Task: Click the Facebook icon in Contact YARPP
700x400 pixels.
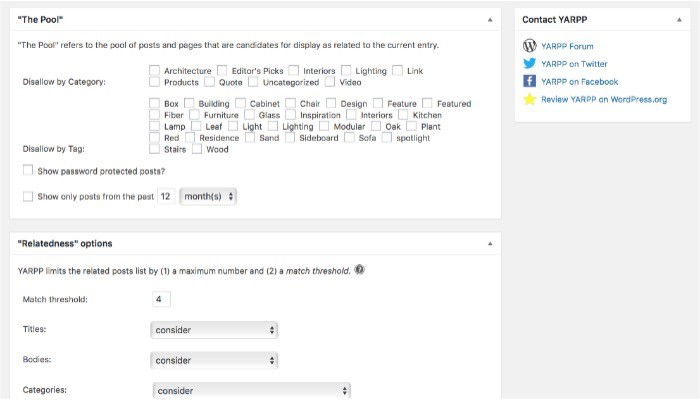Action: click(529, 81)
